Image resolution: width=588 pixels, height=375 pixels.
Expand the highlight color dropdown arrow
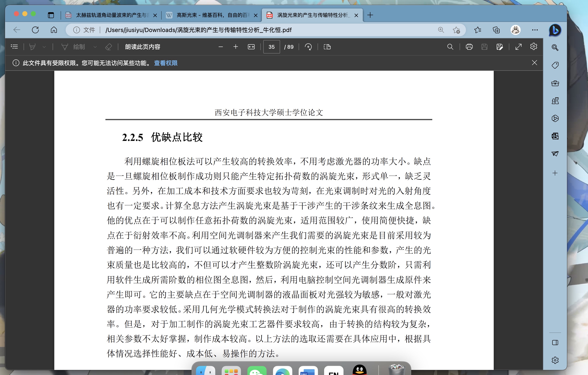pyautogui.click(x=44, y=47)
